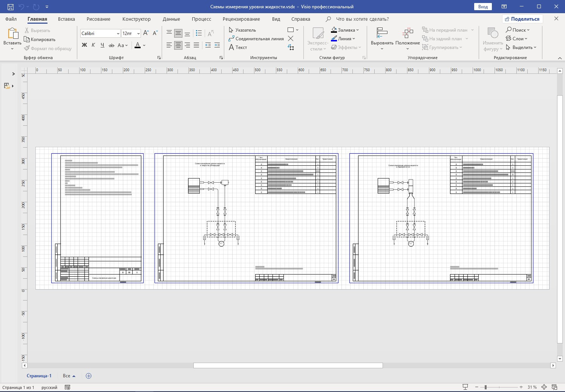The height and width of the screenshot is (392, 565).
Task: Click the connection point X tool
Action: (291, 38)
